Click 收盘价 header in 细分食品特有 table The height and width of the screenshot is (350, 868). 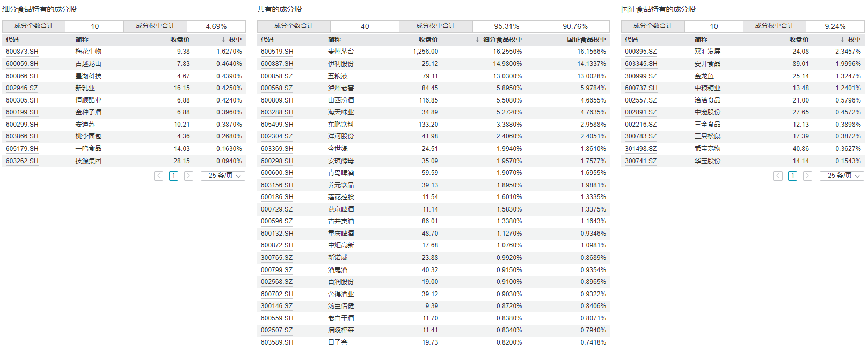click(x=180, y=40)
